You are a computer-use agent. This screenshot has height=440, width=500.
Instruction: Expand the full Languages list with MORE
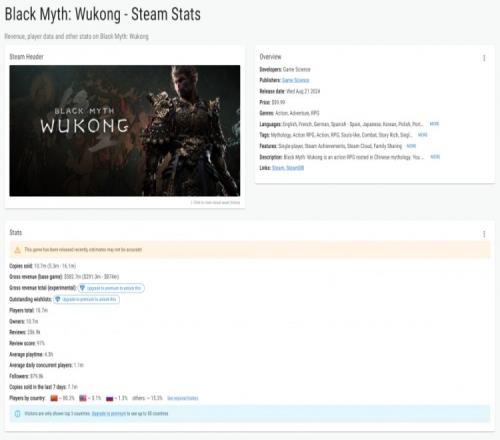[x=434, y=124]
